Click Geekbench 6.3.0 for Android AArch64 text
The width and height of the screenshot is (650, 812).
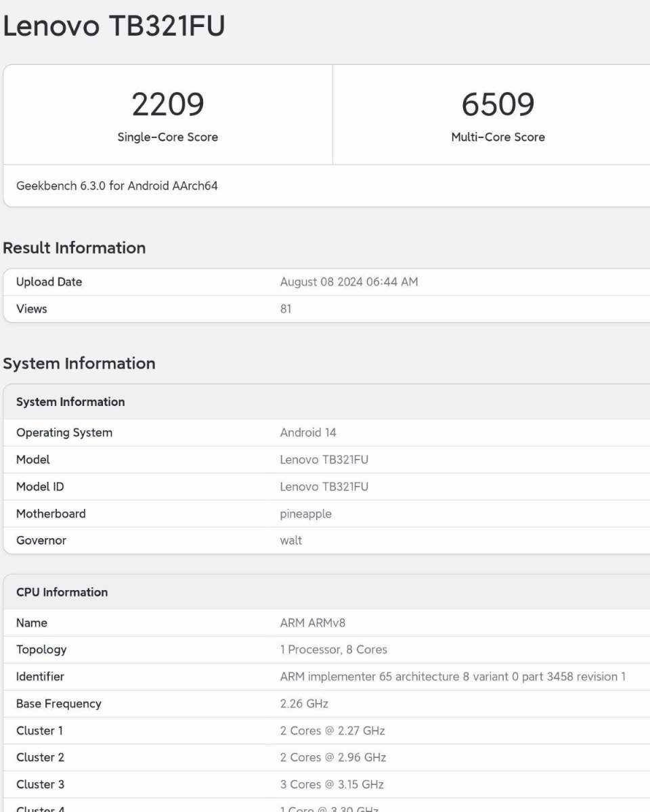click(x=117, y=185)
